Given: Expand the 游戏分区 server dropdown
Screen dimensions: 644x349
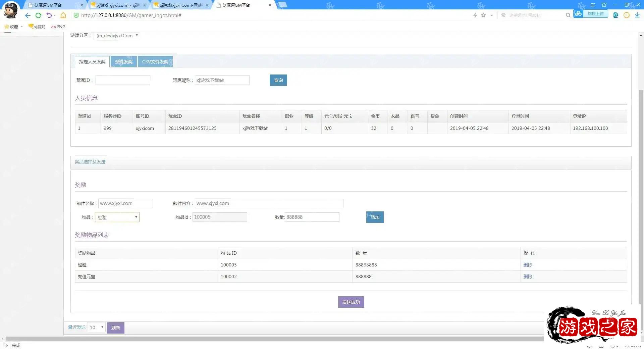Looking at the screenshot, I should tap(117, 36).
